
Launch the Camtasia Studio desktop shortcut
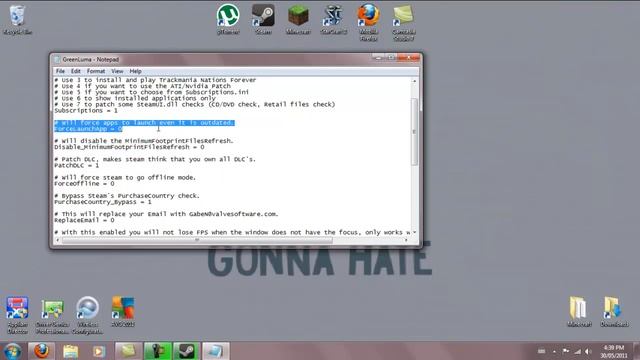(x=403, y=22)
